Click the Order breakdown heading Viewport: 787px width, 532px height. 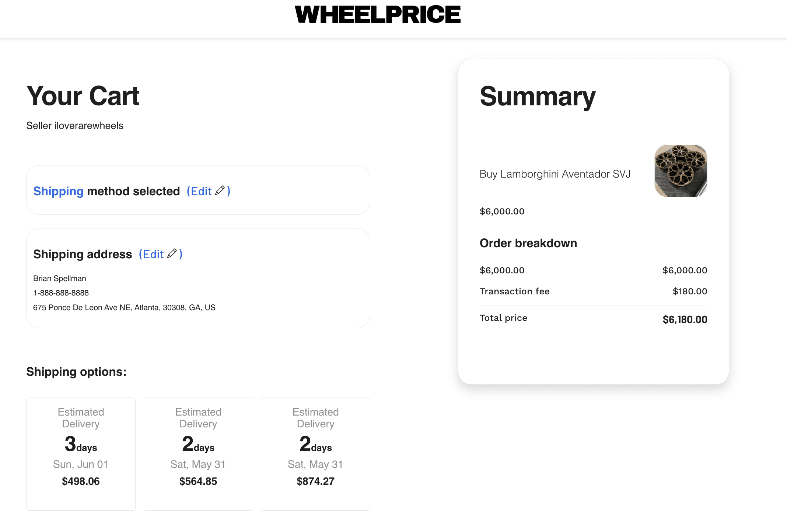528,243
